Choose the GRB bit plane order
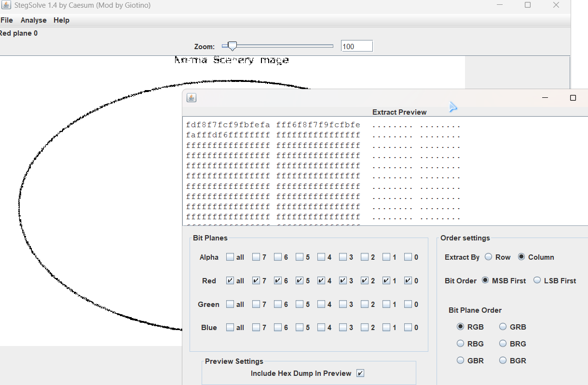This screenshot has width=588, height=385. (x=503, y=327)
